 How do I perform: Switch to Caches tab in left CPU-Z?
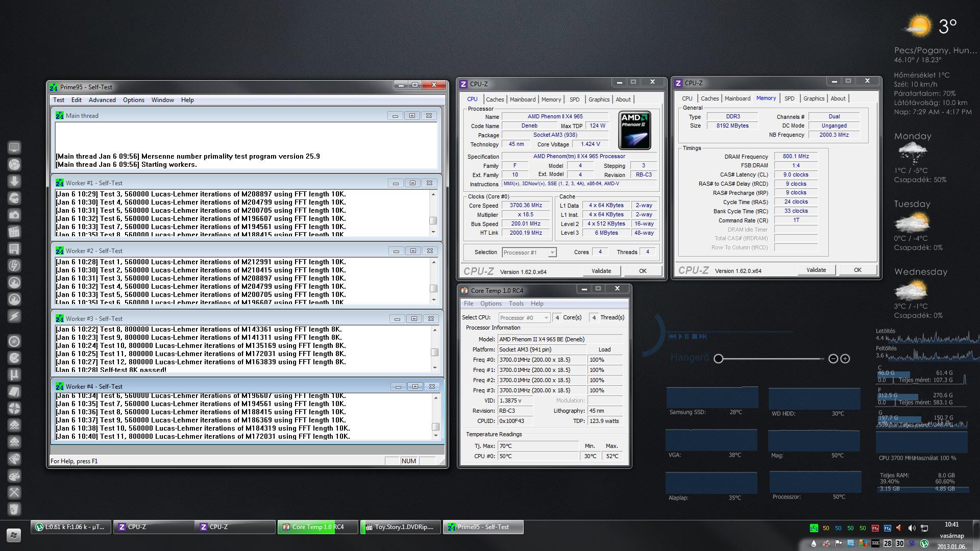pos(495,99)
